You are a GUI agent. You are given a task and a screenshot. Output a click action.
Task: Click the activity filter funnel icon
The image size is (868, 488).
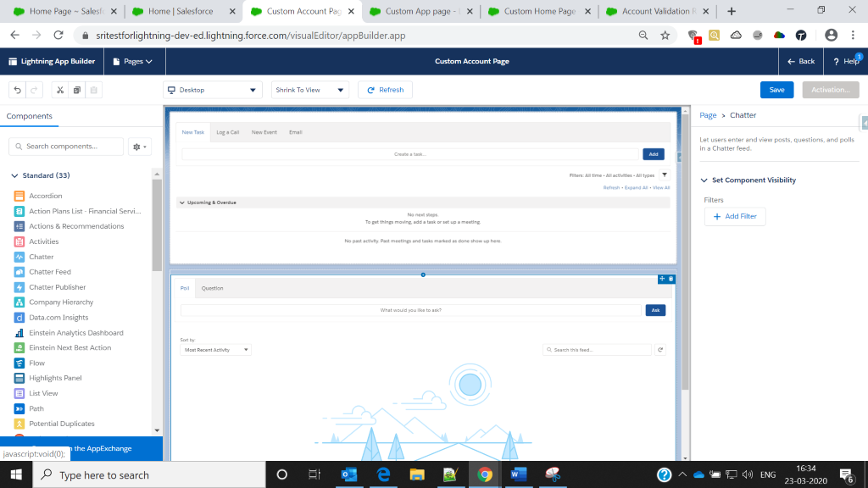coord(664,175)
